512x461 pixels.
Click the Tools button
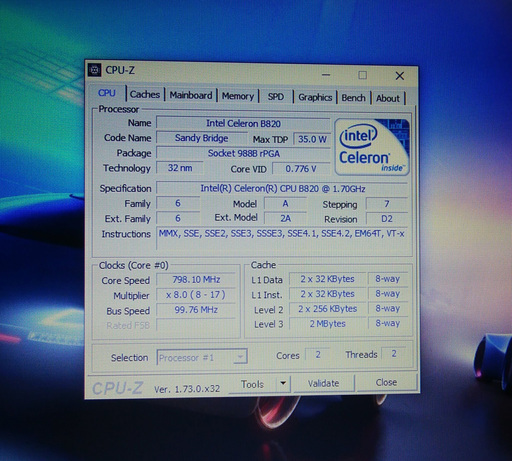pyautogui.click(x=252, y=384)
